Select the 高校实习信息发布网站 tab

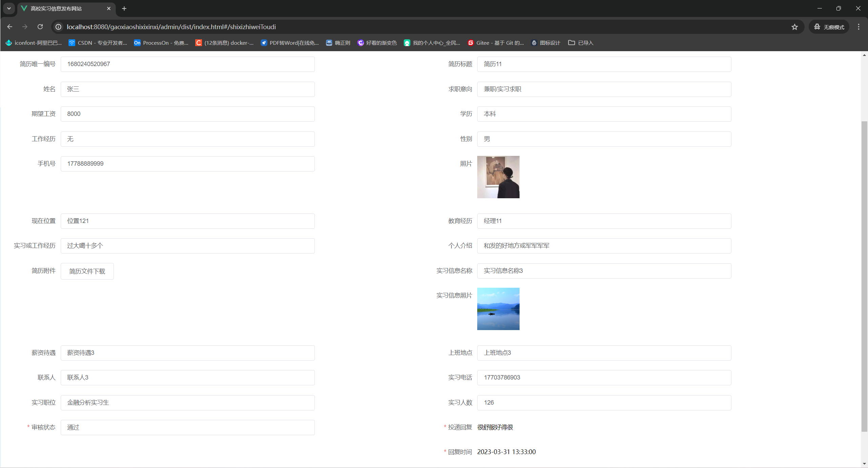tap(61, 8)
